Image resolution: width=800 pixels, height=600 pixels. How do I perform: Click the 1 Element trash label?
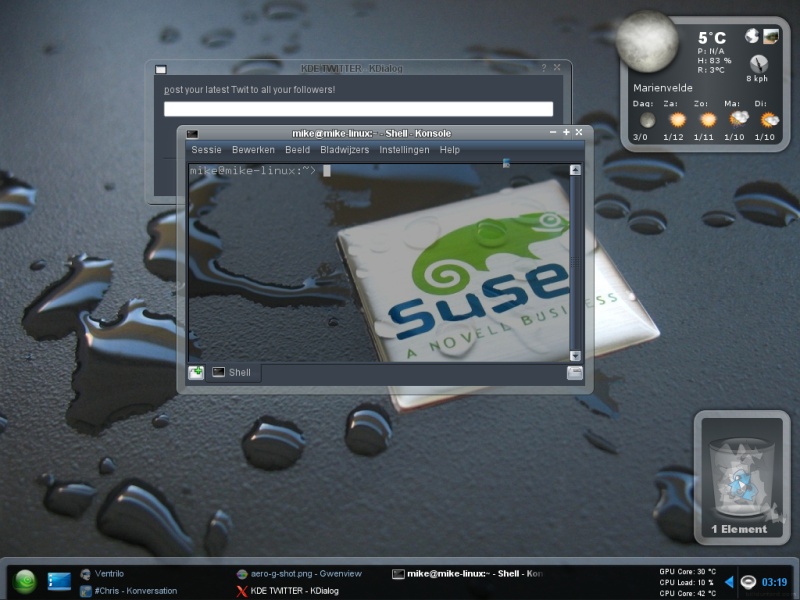pyautogui.click(x=739, y=529)
